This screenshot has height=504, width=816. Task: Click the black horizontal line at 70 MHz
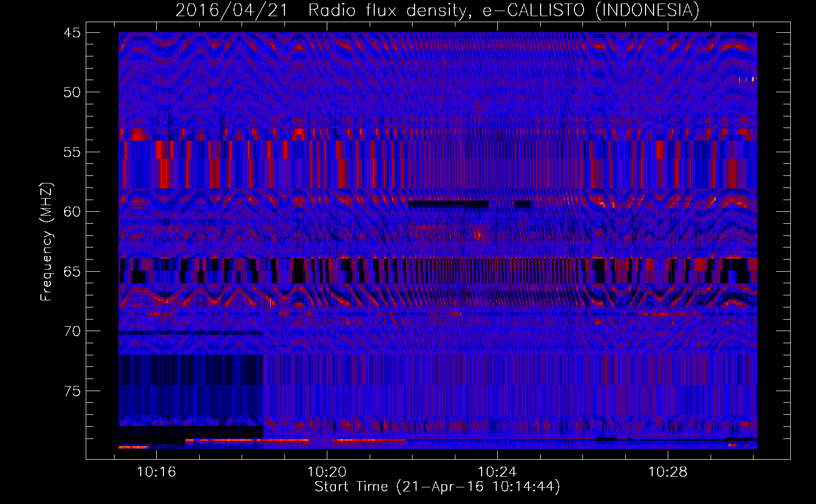tap(191, 333)
